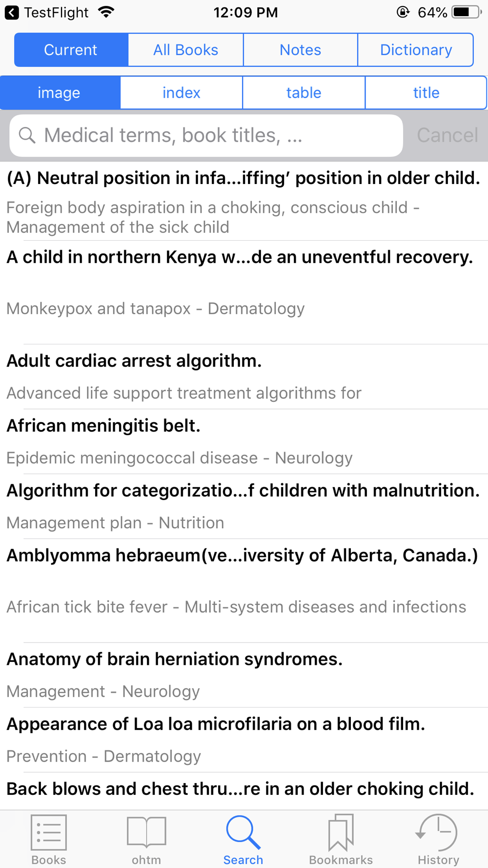Select the image filter segment

(60, 93)
